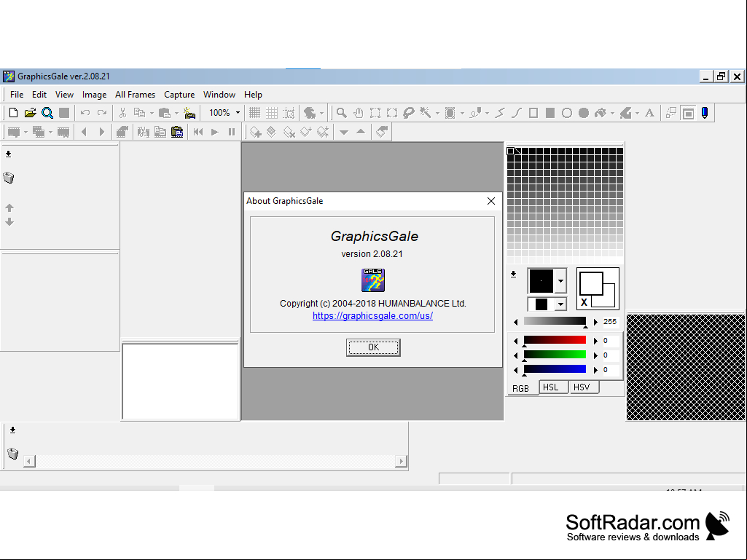Open the large pen tip dropdown
The width and height of the screenshot is (747, 560).
[560, 281]
